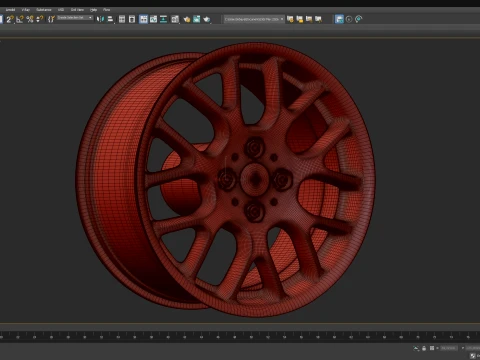Viewport: 480px width, 360px height.
Task: Toggle the Scene Explorer icon
Action: click(x=122, y=19)
